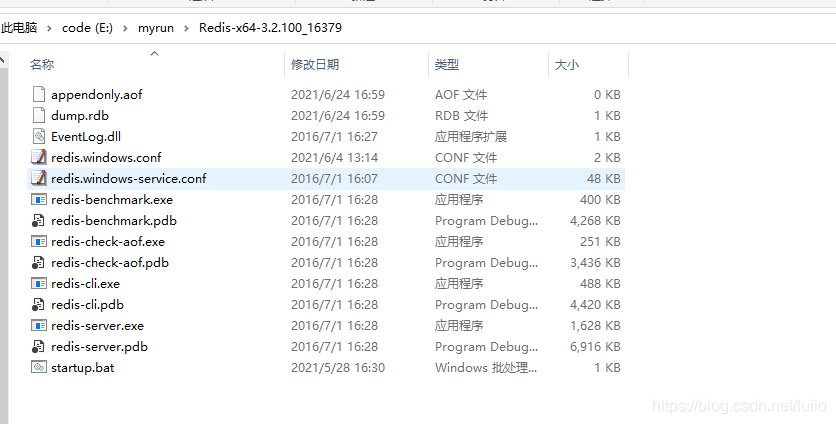Click the dump.rdb file icon
The image size is (836, 424).
(x=38, y=115)
